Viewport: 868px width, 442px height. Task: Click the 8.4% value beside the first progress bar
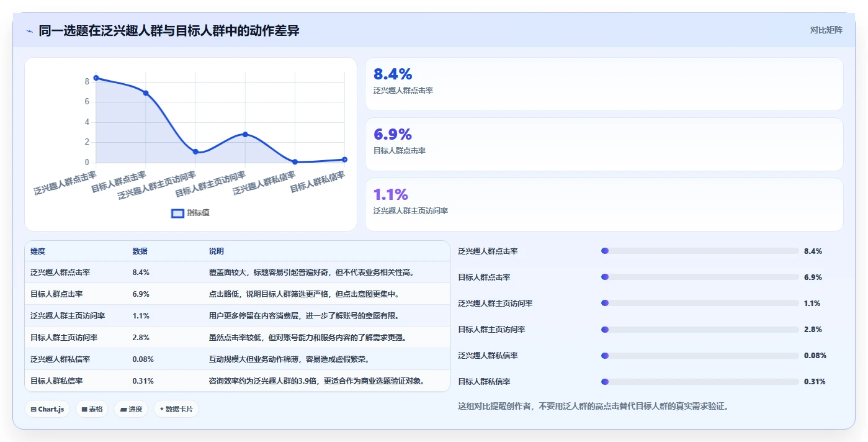point(813,251)
